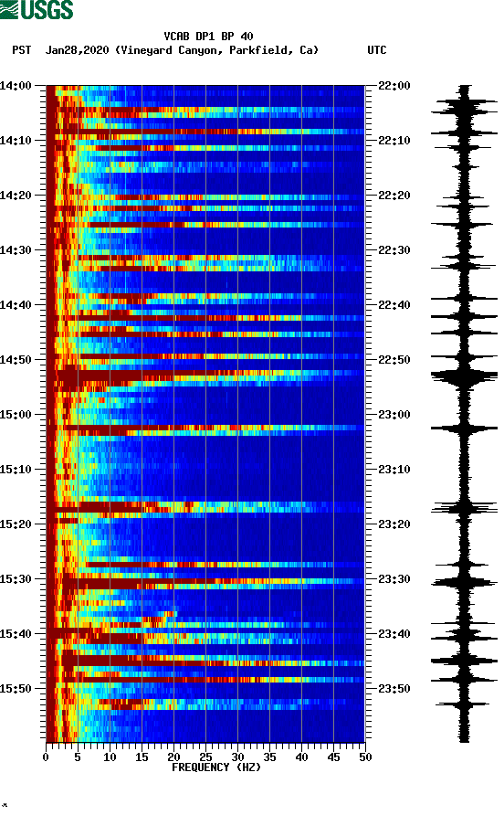Click the 22:30 UTC time label

[394, 250]
